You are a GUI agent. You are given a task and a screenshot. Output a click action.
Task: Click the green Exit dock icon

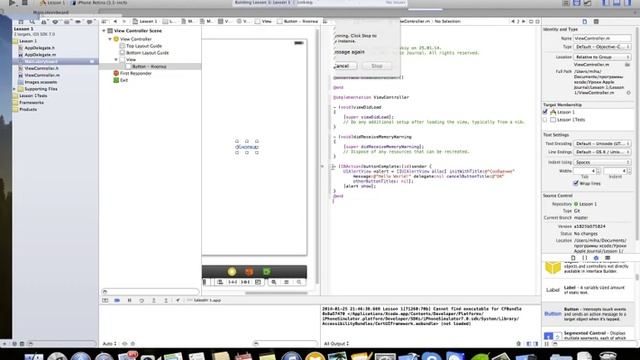pos(267,271)
